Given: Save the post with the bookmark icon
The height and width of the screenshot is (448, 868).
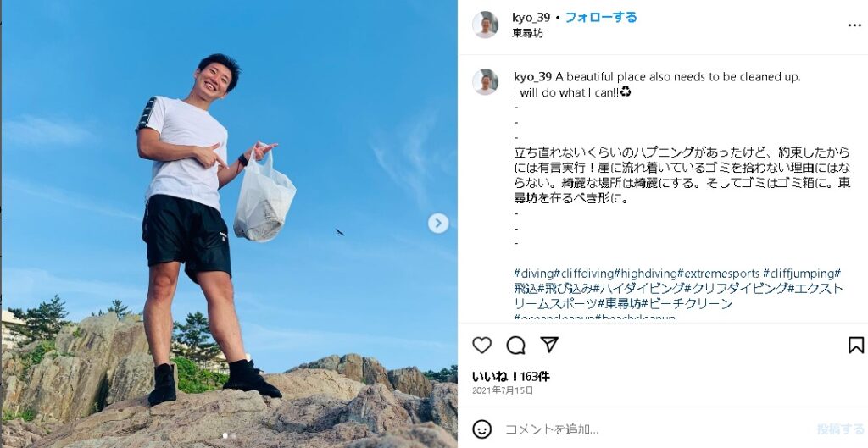Looking at the screenshot, I should coord(856,346).
